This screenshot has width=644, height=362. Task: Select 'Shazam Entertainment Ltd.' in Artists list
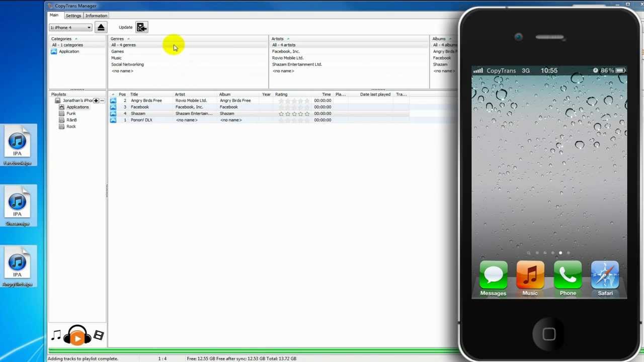click(297, 65)
